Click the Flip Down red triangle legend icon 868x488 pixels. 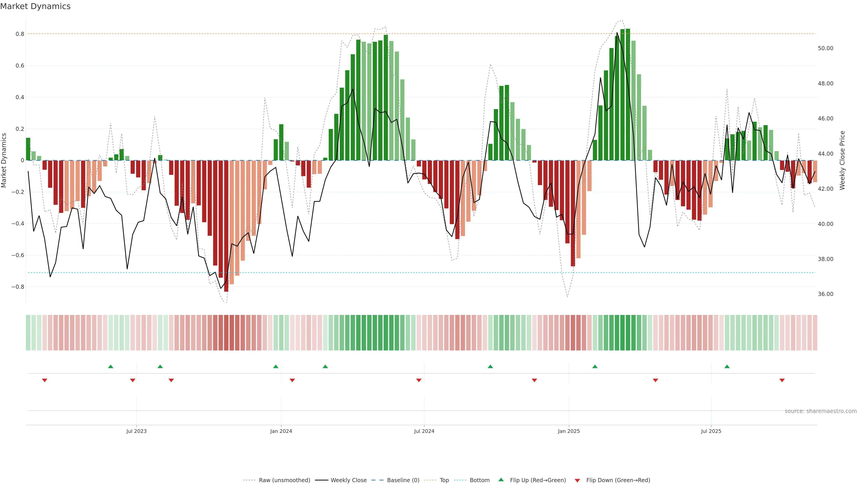tap(577, 480)
